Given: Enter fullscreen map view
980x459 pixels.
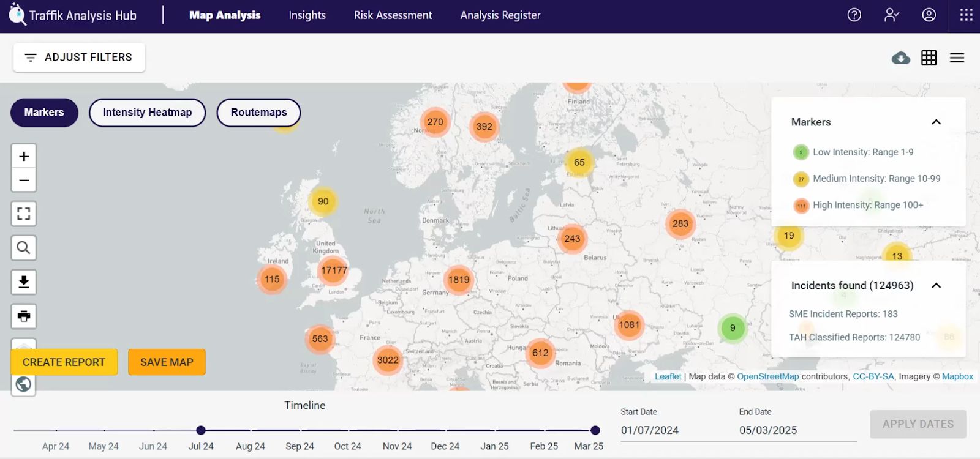Looking at the screenshot, I should (x=24, y=214).
